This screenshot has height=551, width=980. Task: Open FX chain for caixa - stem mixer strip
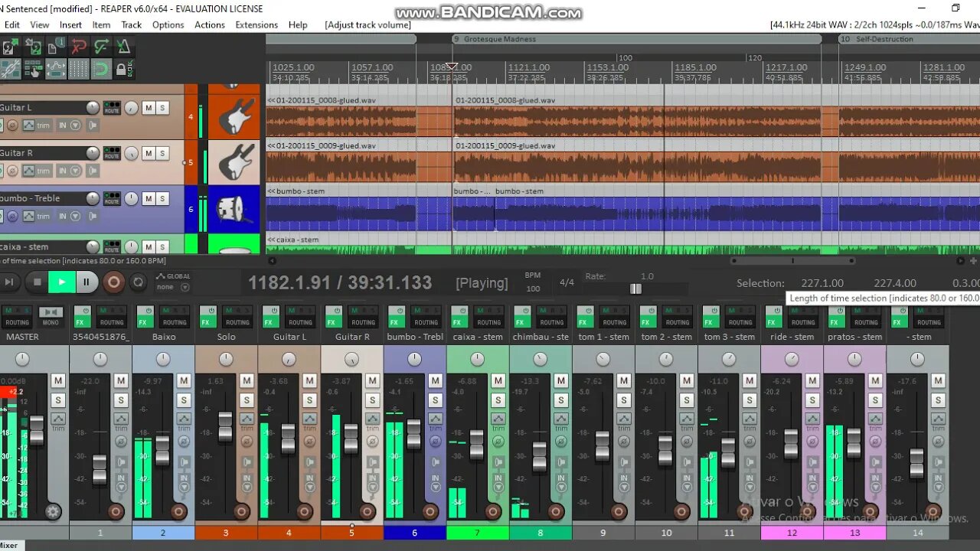(459, 317)
